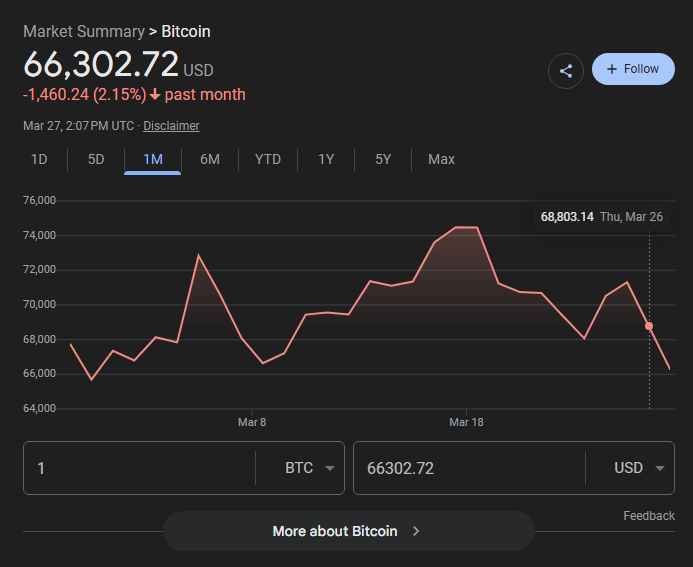Switch to the 1D range tab

coord(39,159)
